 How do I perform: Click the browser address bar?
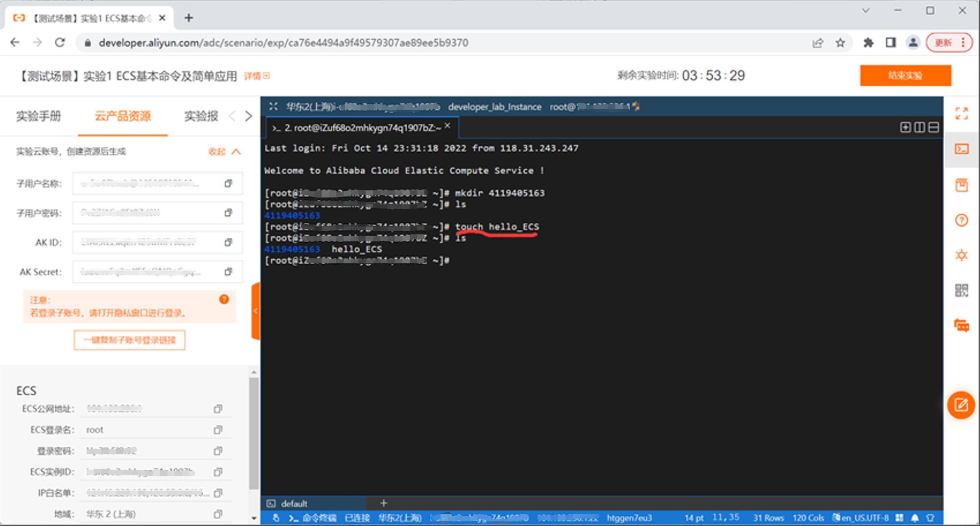[x=441, y=43]
